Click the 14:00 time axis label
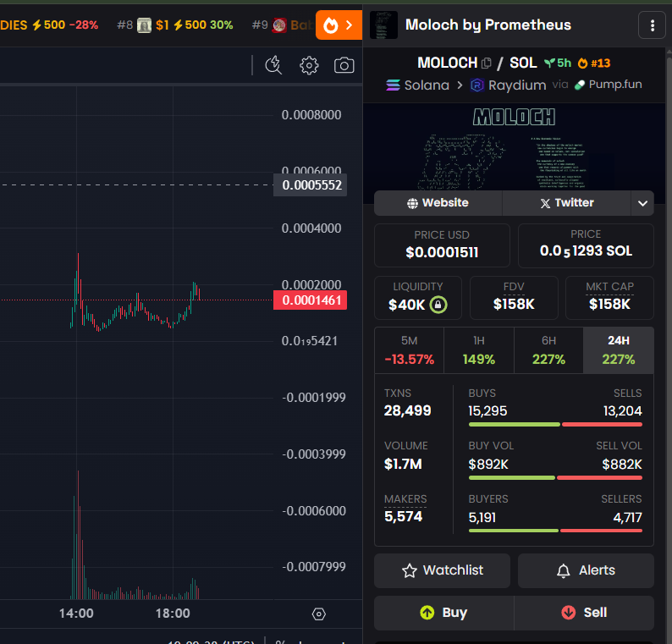Viewport: 672px width, 644px height. 76,614
